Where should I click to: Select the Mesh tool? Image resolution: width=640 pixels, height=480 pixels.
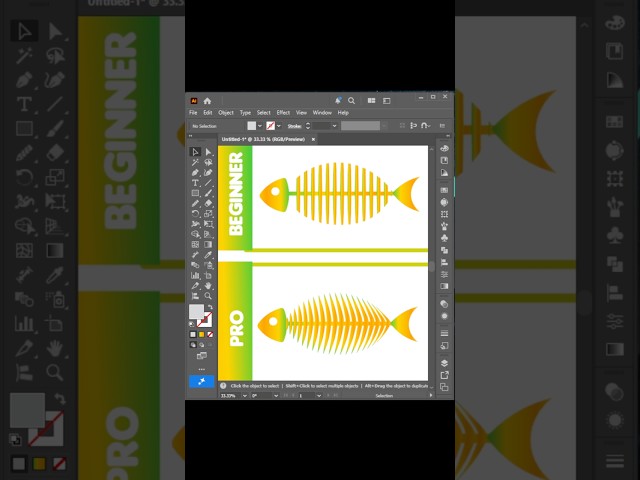pyautogui.click(x=195, y=244)
